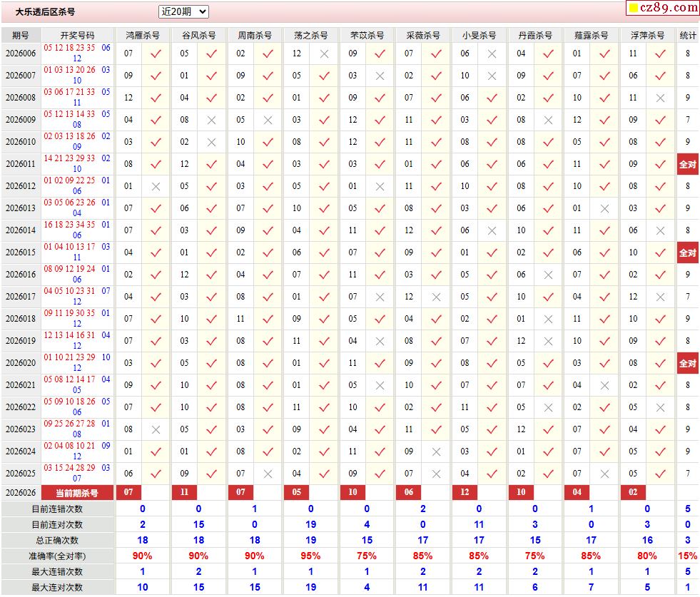Click the red 当前期杀号 label

[x=77, y=493]
